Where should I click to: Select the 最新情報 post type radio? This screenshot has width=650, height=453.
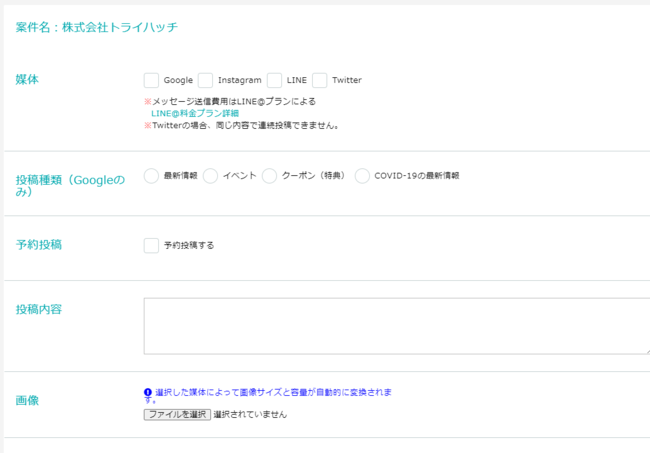[151, 176]
